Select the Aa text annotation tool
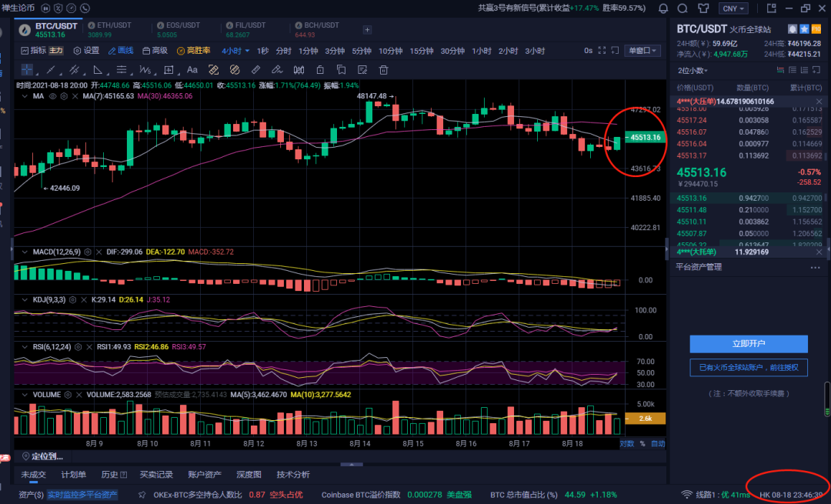Screen dimensions: 831x504 192,70
